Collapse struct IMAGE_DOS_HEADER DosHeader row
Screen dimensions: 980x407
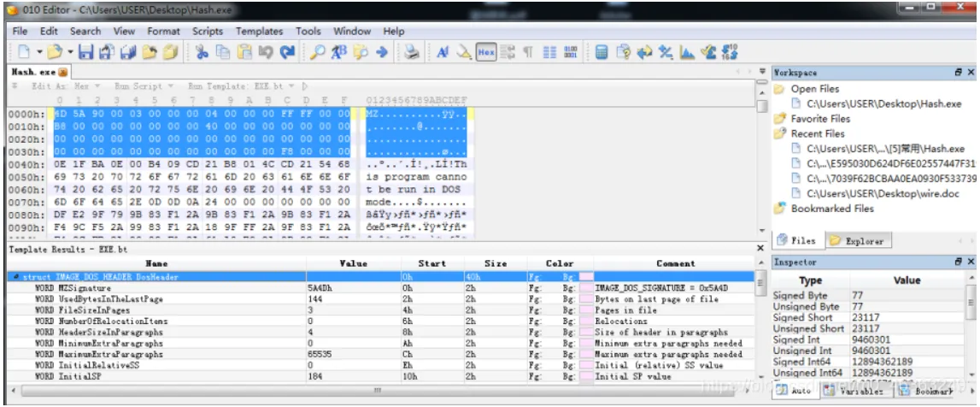pyautogui.click(x=15, y=277)
